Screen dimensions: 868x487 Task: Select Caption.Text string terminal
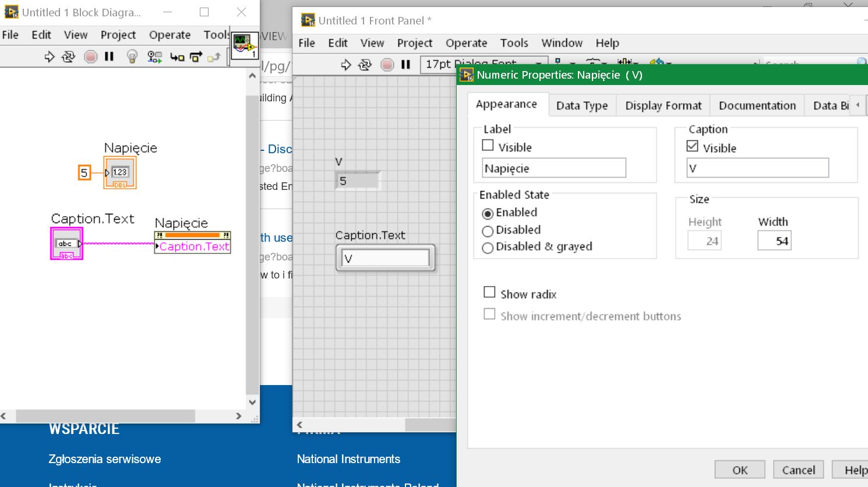(x=66, y=243)
